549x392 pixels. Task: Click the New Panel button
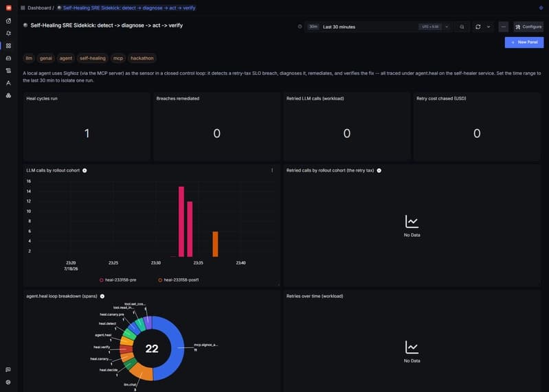(524, 43)
